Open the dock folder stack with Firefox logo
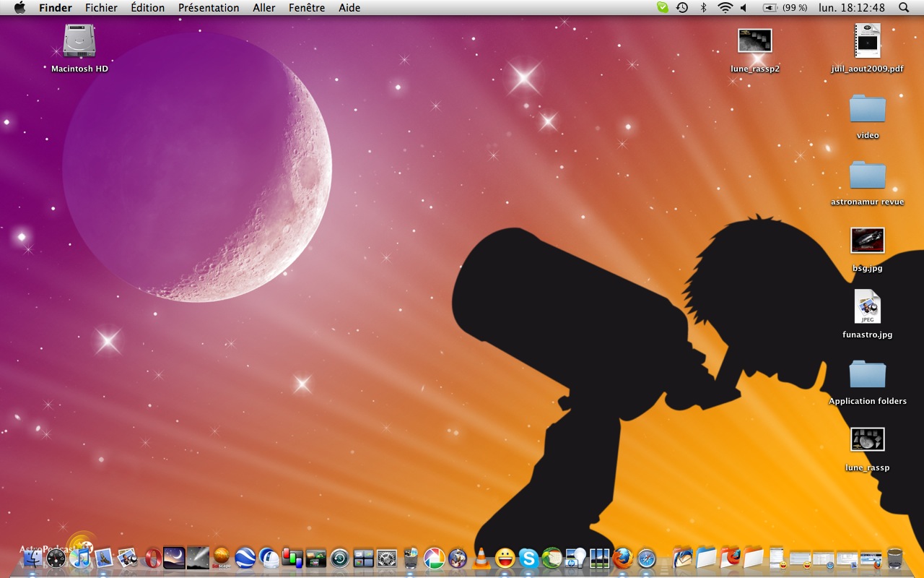 [x=730, y=558]
